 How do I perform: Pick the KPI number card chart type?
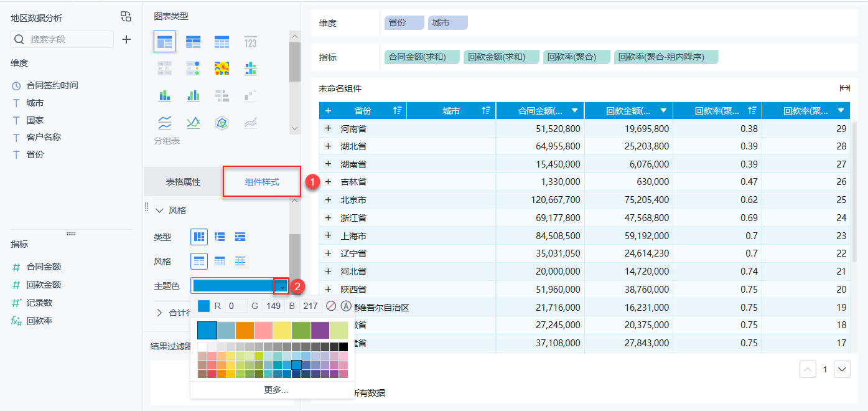(x=250, y=42)
